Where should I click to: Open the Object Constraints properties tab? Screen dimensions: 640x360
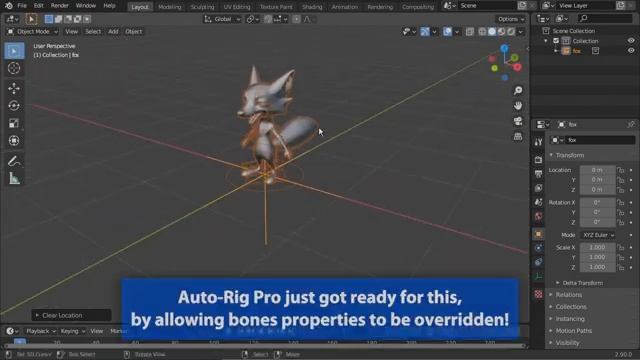(x=538, y=262)
